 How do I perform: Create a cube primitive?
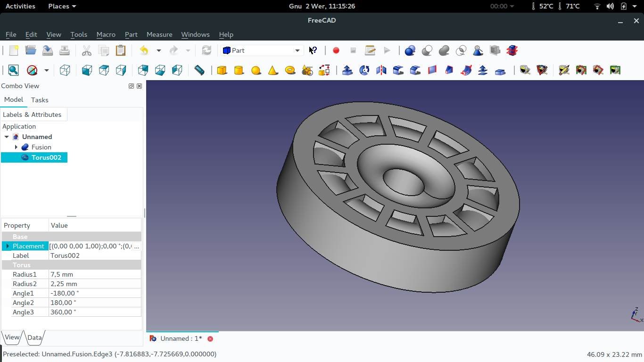222,70
